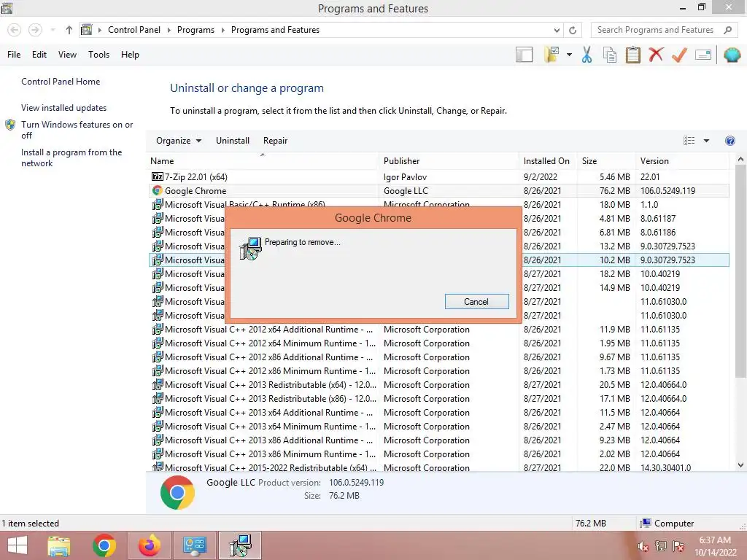
Task: Sort by the Name column header
Action: (263, 161)
